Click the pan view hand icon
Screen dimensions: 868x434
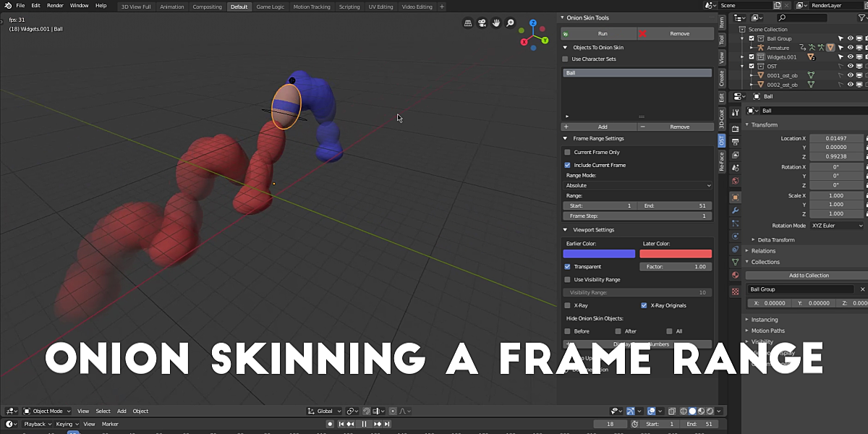click(496, 23)
